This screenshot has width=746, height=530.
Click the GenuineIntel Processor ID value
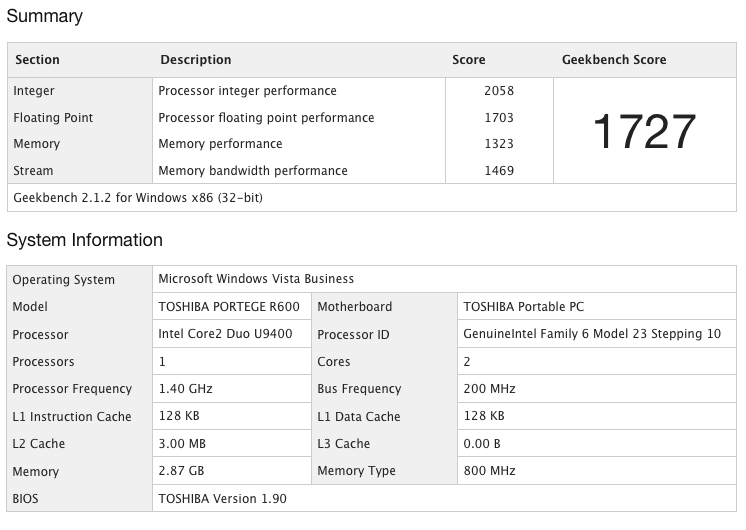pyautogui.click(x=592, y=334)
